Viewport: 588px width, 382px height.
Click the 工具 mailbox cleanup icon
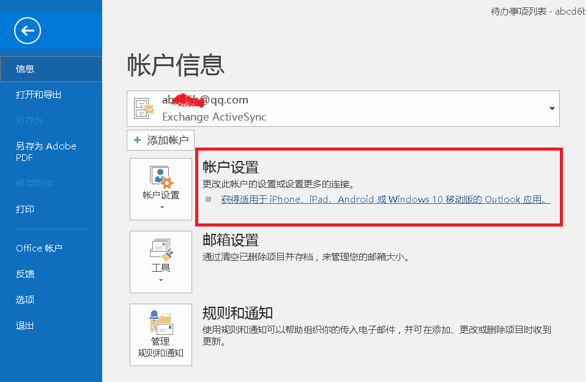click(161, 249)
